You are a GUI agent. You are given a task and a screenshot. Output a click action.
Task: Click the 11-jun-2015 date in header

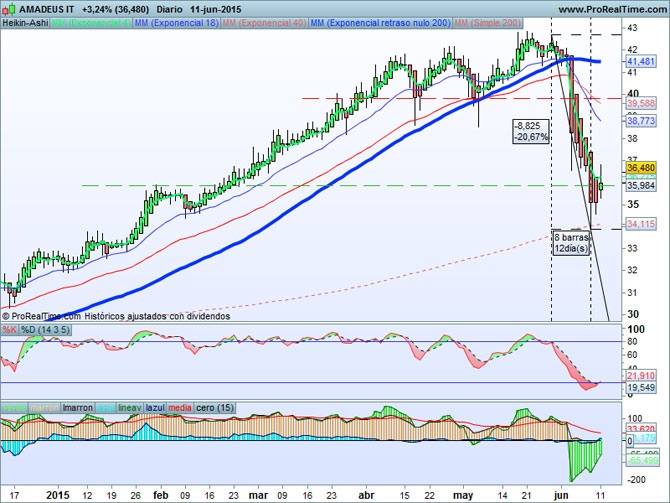click(216, 9)
